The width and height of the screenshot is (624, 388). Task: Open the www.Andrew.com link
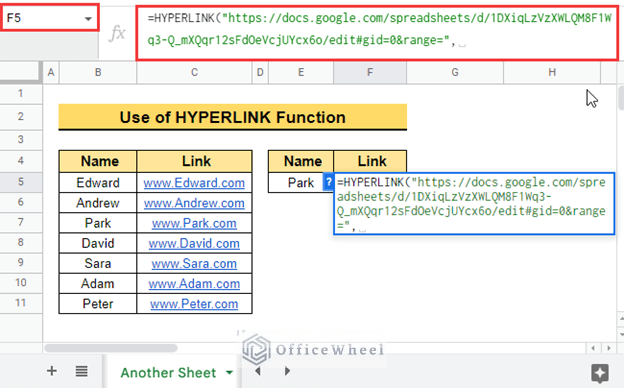pyautogui.click(x=194, y=203)
